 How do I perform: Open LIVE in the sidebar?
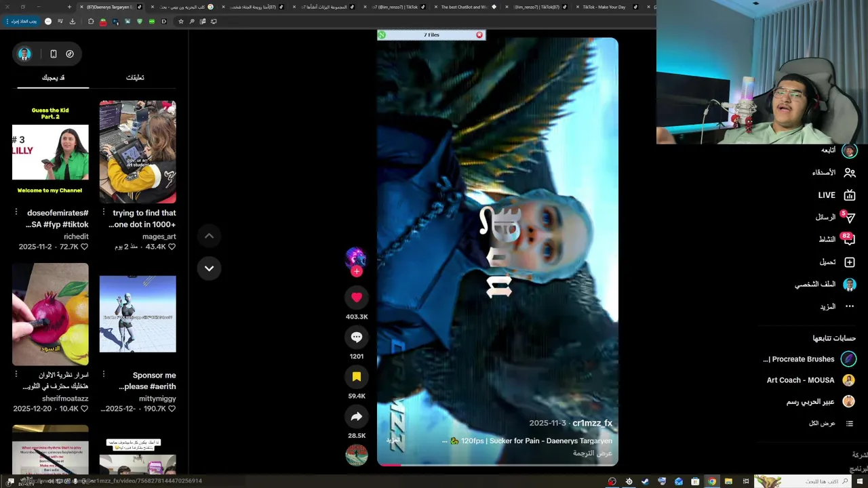(837, 195)
